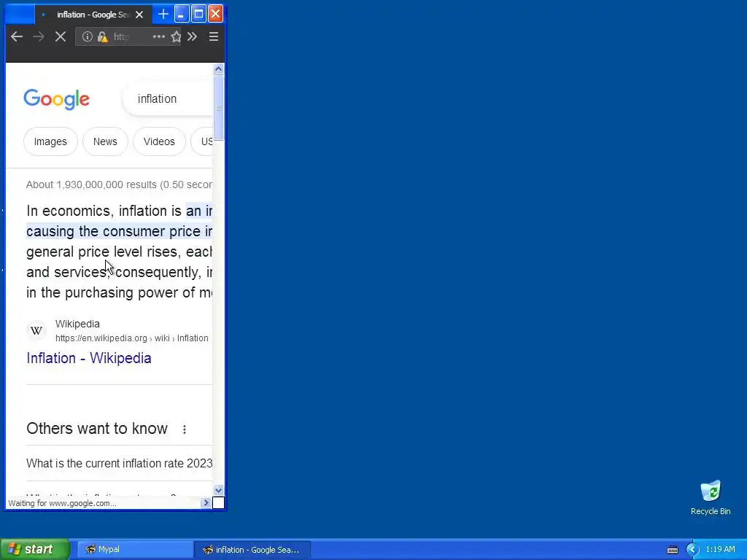The height and width of the screenshot is (560, 747).
Task: Click the keyboard icon in system tray
Action: pyautogui.click(x=672, y=550)
